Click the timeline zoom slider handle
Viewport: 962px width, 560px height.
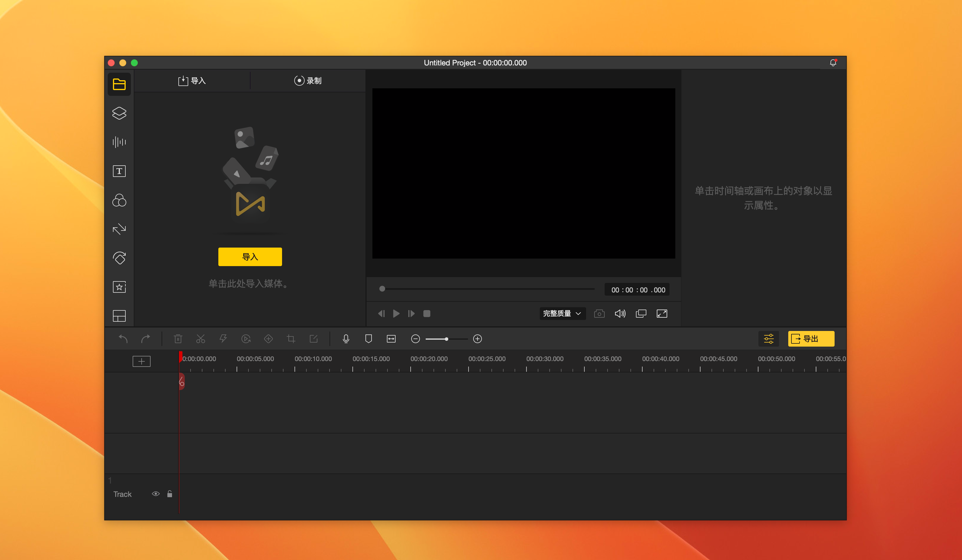[446, 339]
